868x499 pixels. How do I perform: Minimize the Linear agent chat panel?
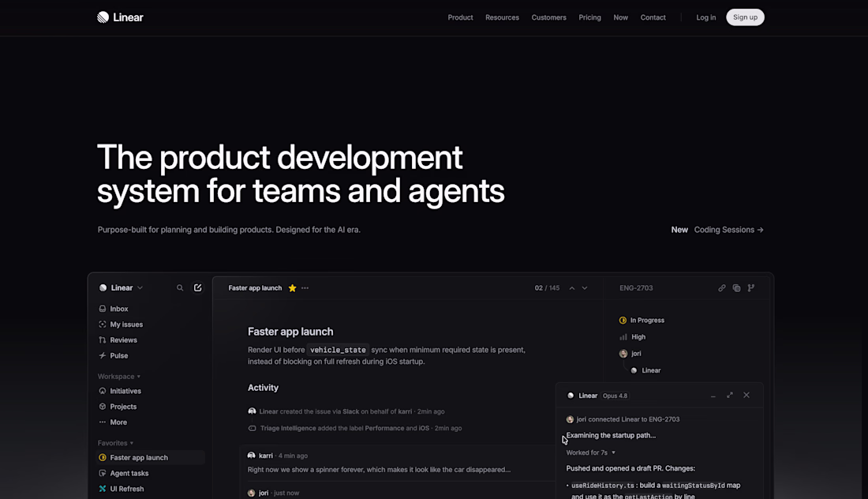(x=713, y=396)
